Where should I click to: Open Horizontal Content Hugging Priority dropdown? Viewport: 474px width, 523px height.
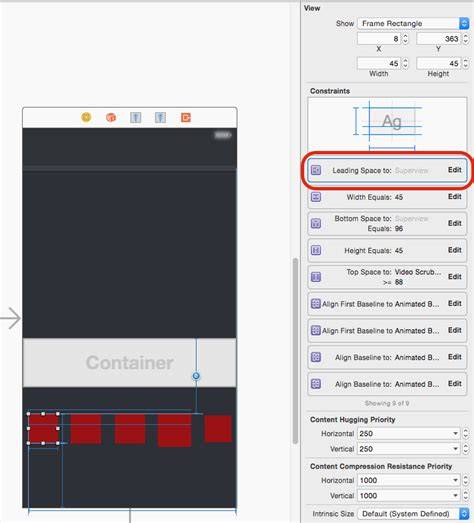[x=408, y=434]
